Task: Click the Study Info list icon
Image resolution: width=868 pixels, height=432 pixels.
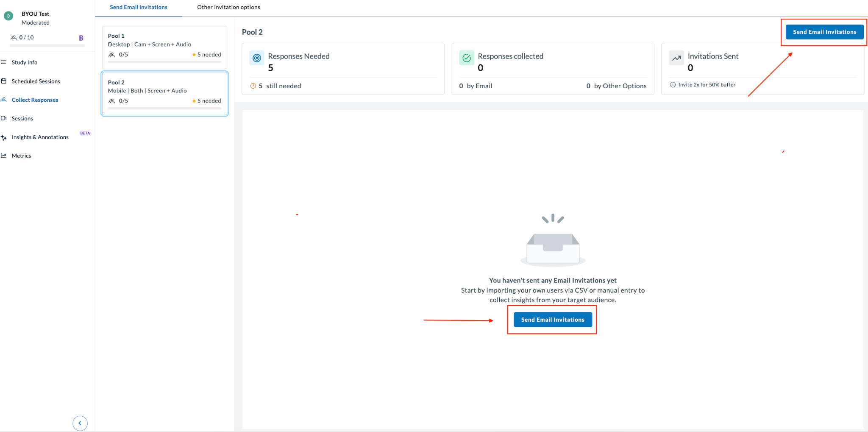Action: (4, 62)
